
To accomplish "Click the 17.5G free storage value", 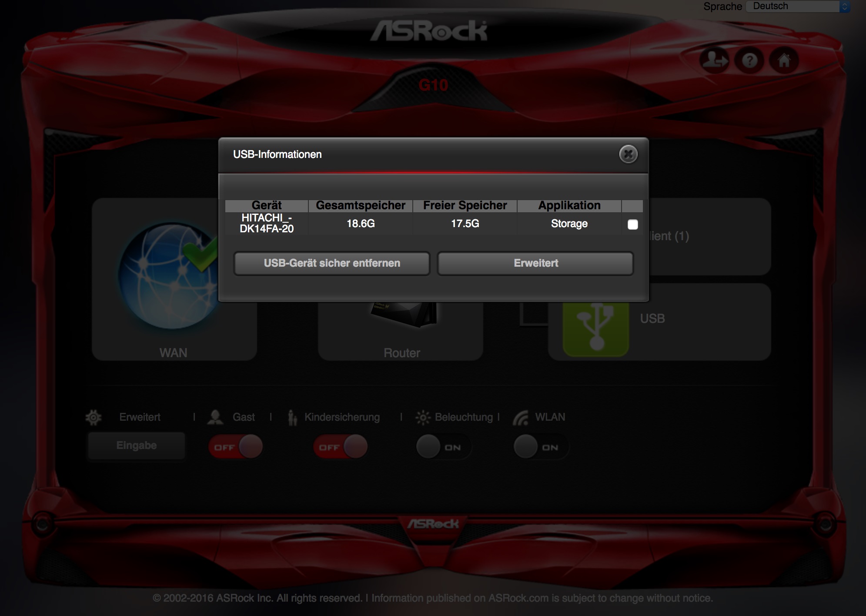I will coord(465,224).
